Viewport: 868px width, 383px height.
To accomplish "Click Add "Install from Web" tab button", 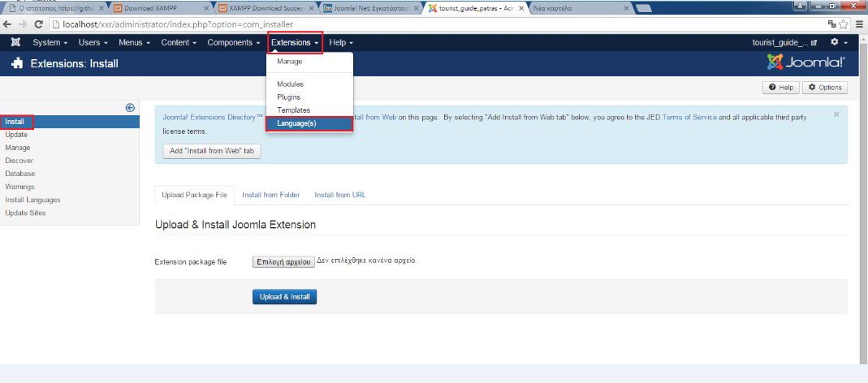I will coord(211,151).
